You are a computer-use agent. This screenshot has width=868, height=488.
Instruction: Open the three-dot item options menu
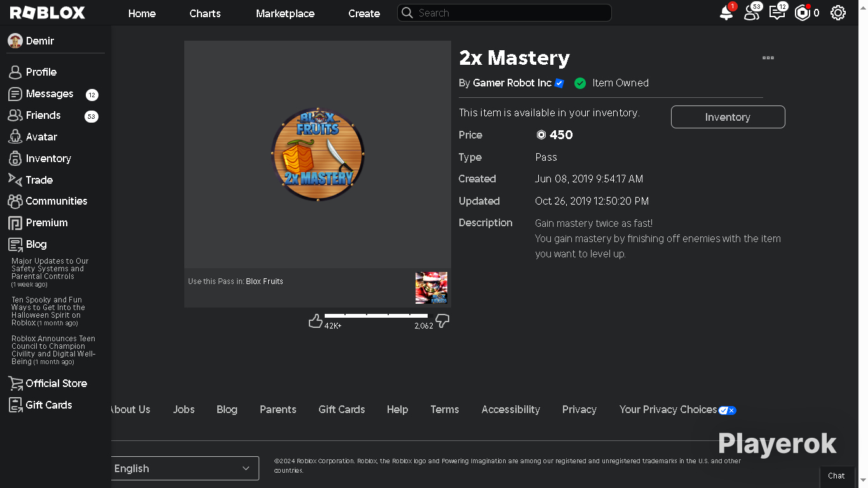(x=768, y=58)
